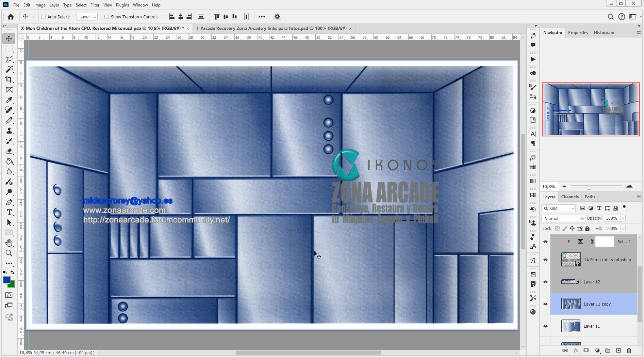Pick the Eraser tool
This screenshot has width=644, height=357.
pos(9,151)
